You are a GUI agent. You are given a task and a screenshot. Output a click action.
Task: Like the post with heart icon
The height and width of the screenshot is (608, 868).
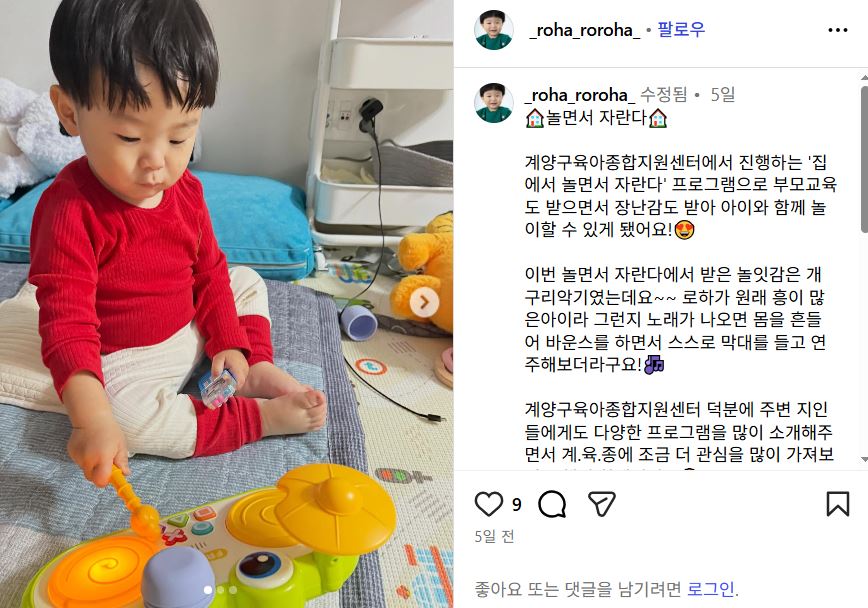click(489, 504)
